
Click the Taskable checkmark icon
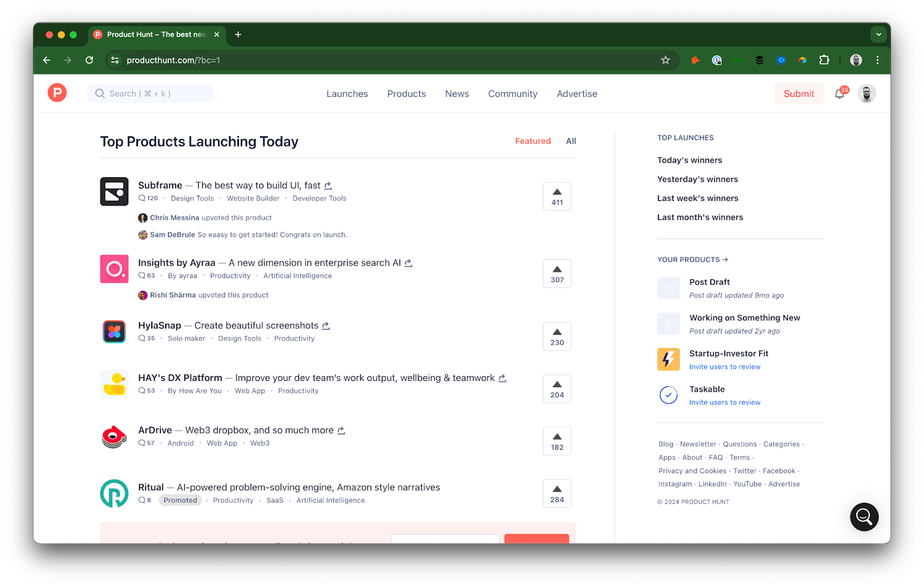click(668, 395)
